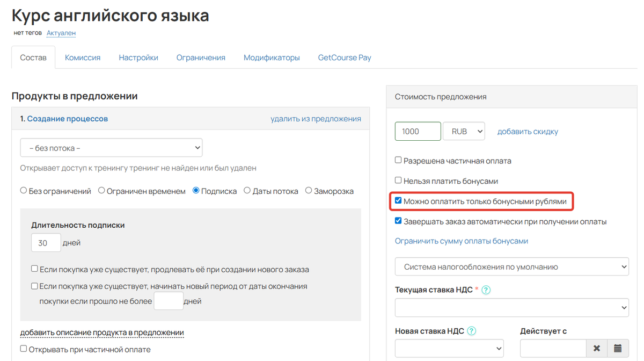Switch to the 'Настройки' tab

pos(138,57)
